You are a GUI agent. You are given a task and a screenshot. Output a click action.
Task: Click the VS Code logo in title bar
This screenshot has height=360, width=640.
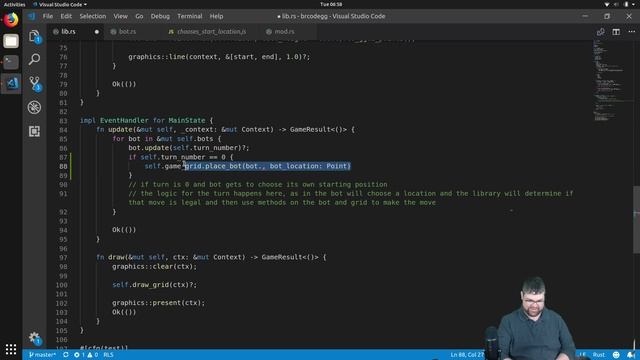point(31,16)
